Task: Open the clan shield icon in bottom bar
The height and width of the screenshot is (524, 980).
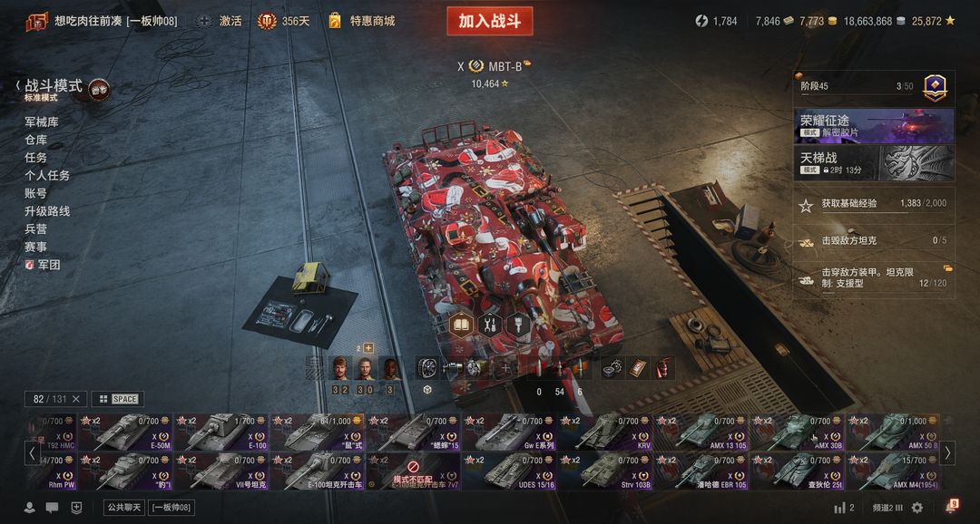Action: tap(76, 508)
